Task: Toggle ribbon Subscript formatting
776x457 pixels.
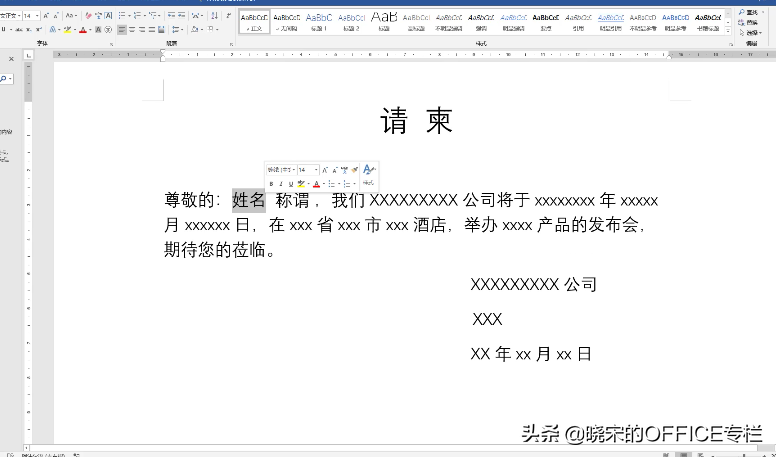Action: pyautogui.click(x=28, y=30)
